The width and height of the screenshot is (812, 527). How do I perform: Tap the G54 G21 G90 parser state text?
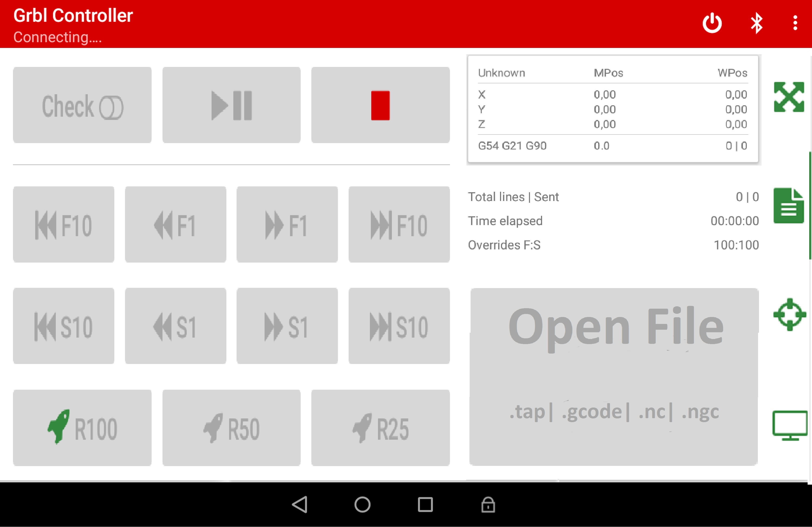click(x=512, y=146)
